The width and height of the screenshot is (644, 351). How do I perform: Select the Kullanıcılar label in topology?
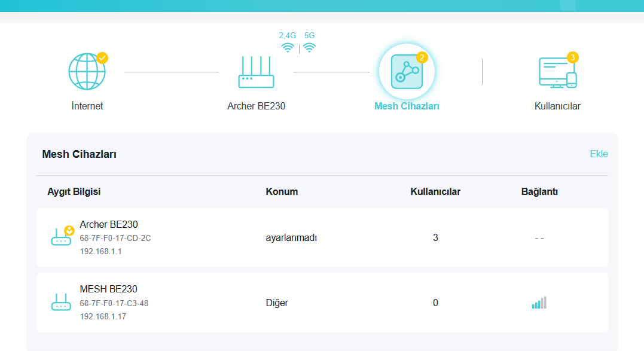click(x=557, y=106)
